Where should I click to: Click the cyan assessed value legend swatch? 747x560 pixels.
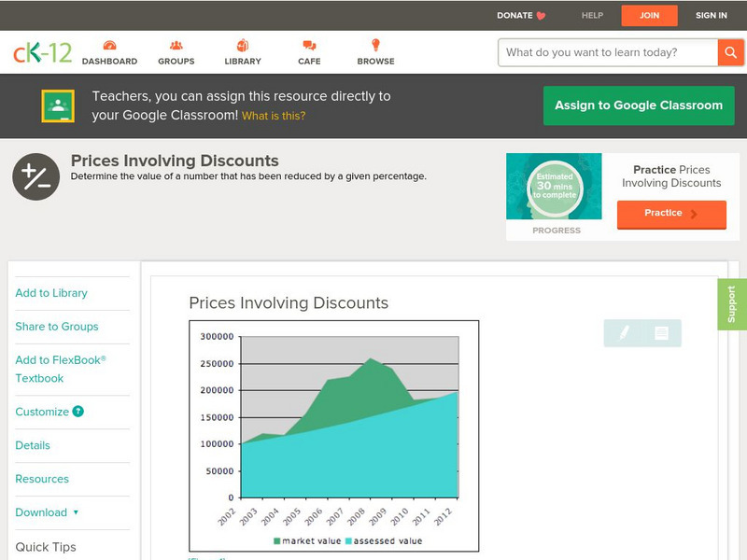348,541
